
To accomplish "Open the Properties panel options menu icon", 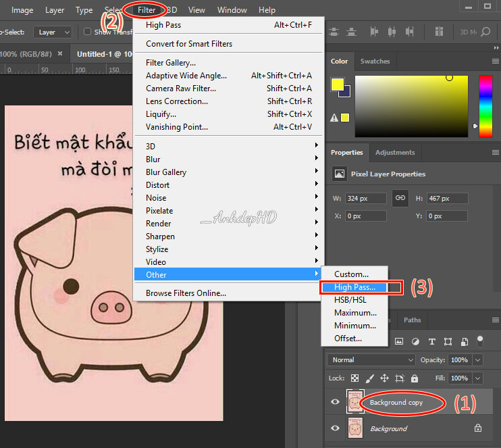I will point(495,152).
